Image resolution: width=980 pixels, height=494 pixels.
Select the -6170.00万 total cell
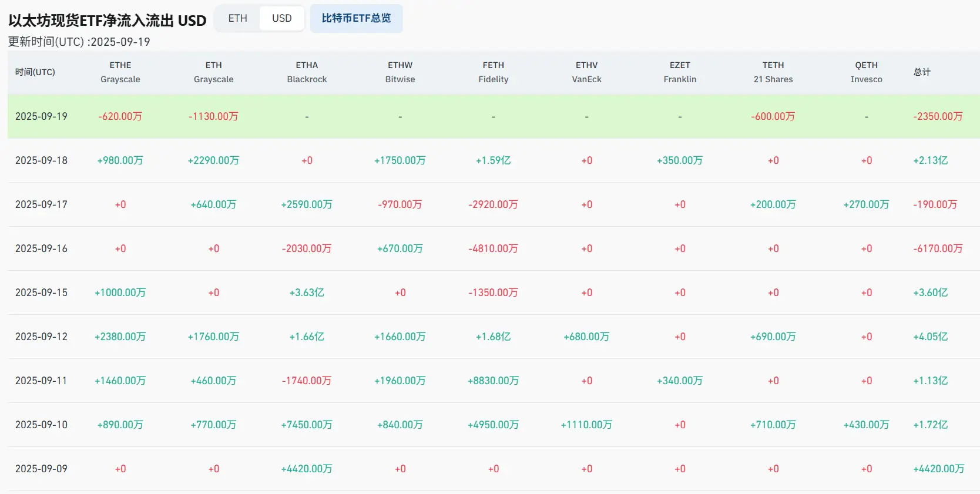pyautogui.click(x=938, y=248)
